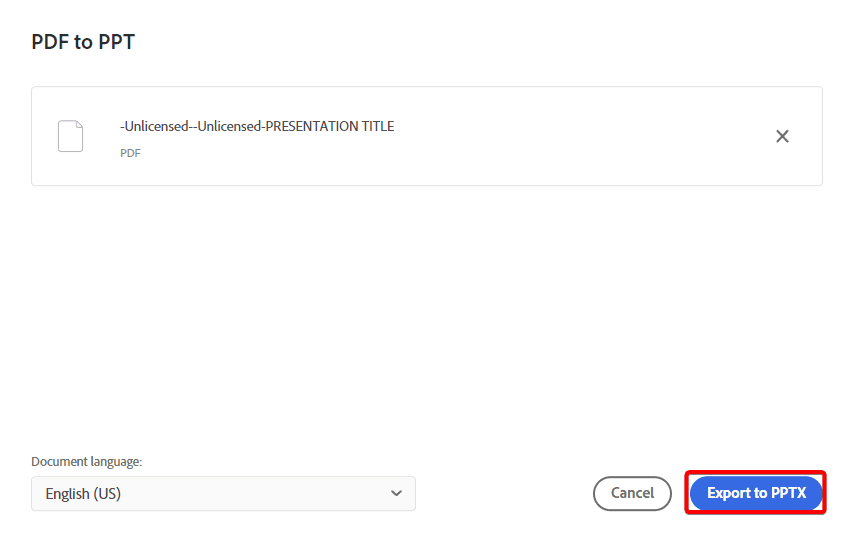Click Export to PPTX button
The width and height of the screenshot is (857, 542).
(x=756, y=493)
